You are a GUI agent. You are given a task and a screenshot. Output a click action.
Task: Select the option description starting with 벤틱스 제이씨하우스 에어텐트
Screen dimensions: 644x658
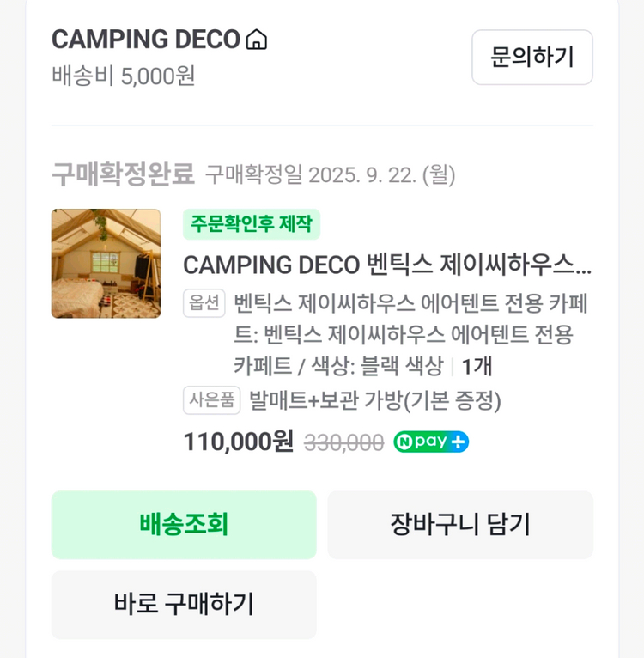tap(404, 334)
